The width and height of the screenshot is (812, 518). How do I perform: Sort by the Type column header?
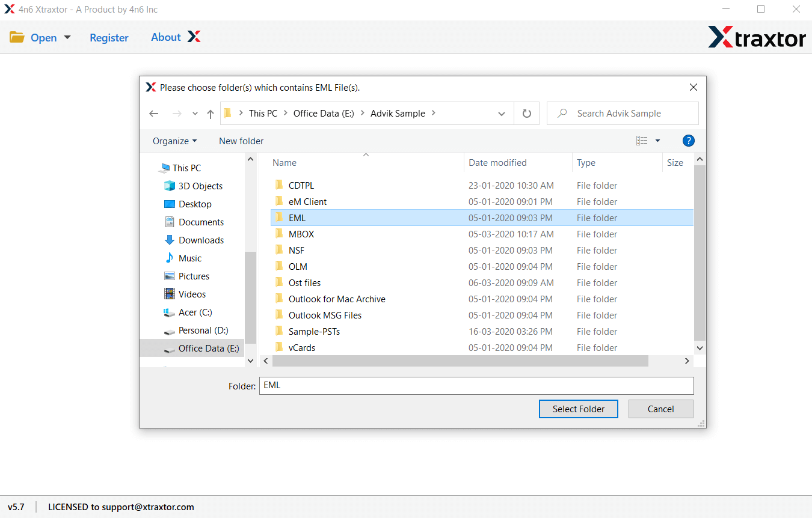pyautogui.click(x=586, y=163)
